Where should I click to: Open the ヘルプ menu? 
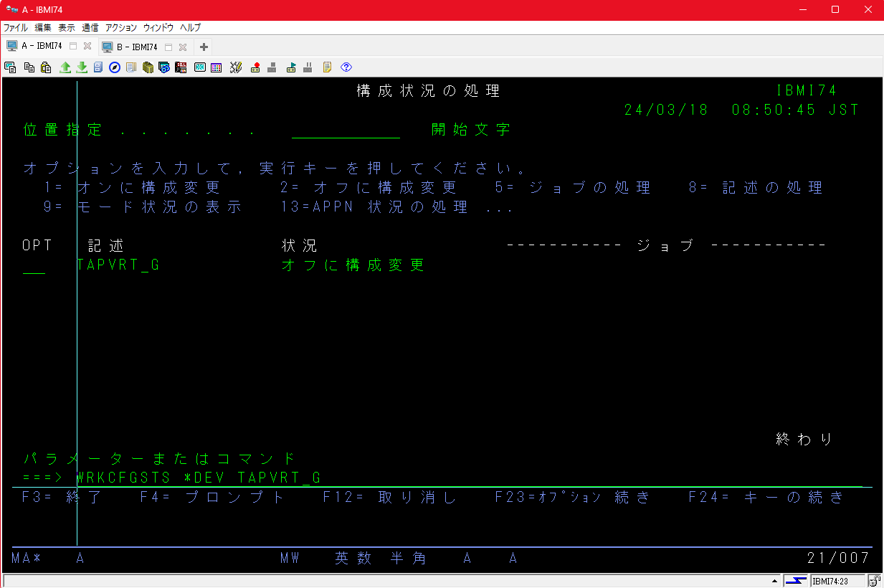[191, 27]
